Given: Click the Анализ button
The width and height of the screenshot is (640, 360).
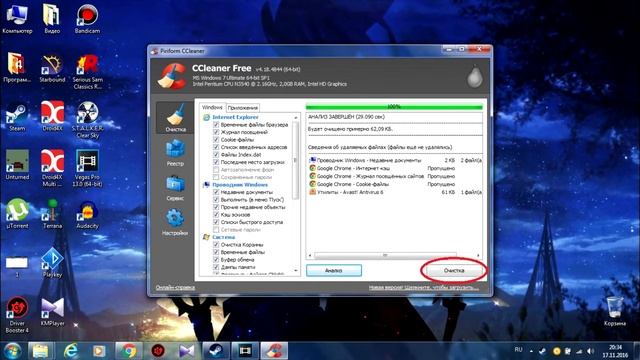Looking at the screenshot, I should coord(334,270).
